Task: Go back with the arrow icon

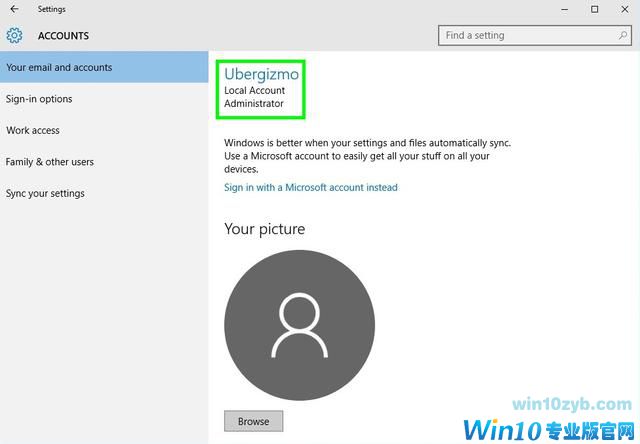Action: 14,9
